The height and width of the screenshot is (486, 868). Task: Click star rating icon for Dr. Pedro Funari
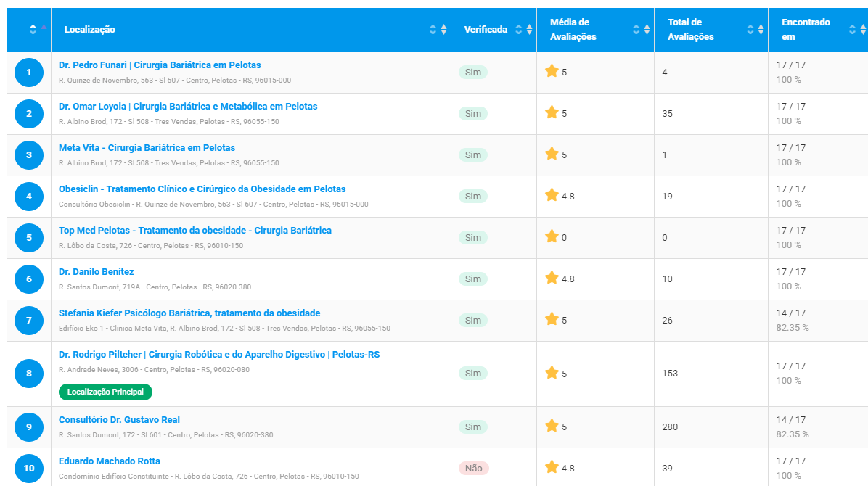pyautogui.click(x=552, y=71)
